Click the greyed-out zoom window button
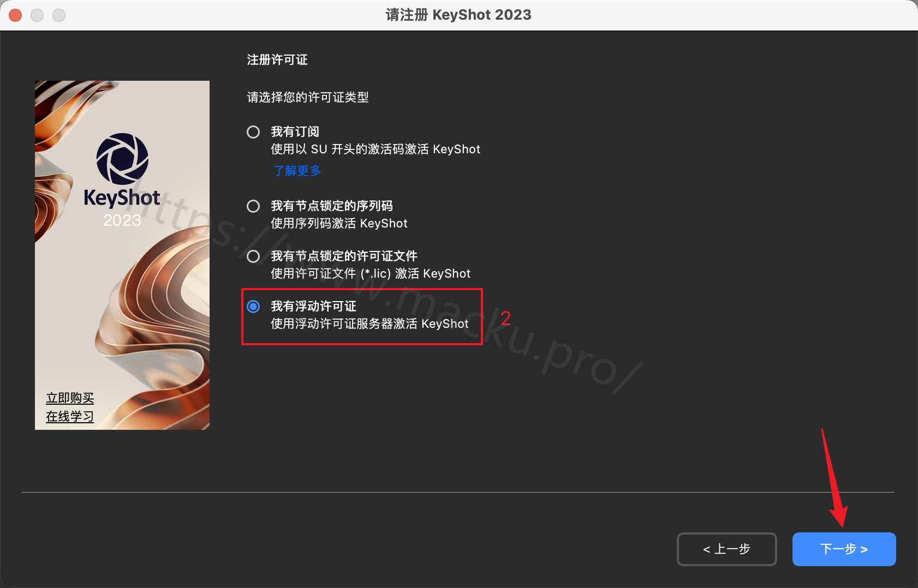This screenshot has height=588, width=918. click(x=59, y=15)
